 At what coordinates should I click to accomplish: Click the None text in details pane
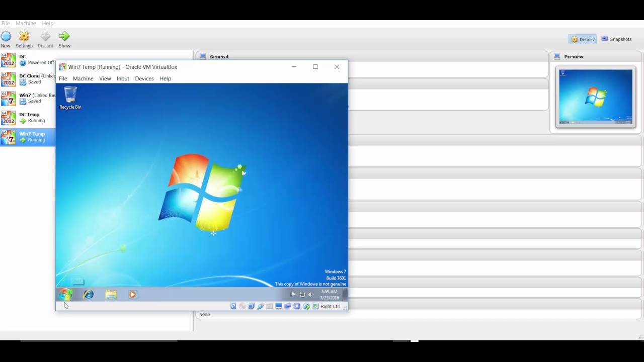tap(204, 314)
